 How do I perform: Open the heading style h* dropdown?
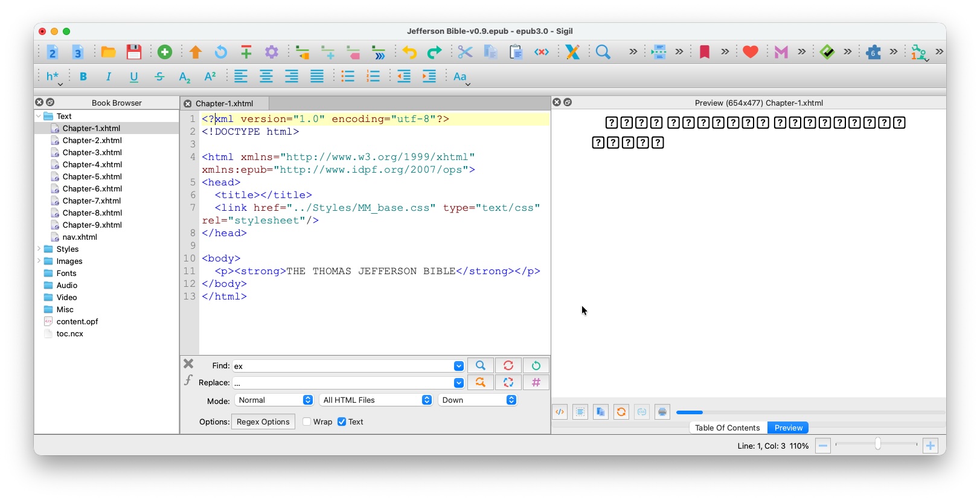coord(54,77)
